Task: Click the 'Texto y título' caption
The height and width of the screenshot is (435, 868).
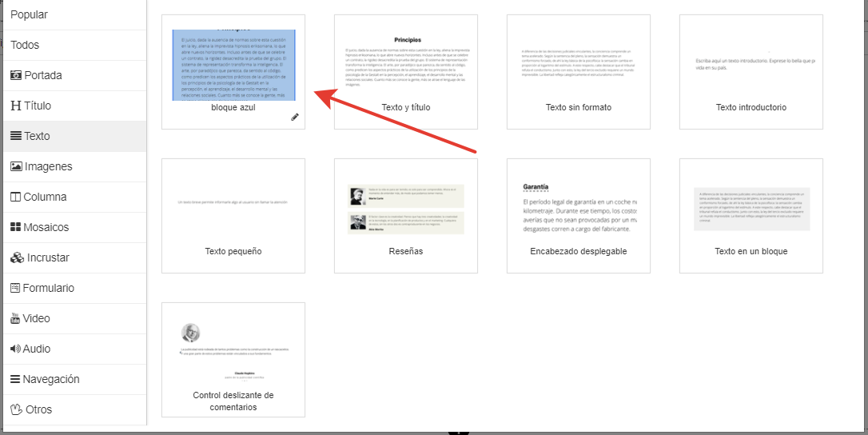Action: click(406, 107)
